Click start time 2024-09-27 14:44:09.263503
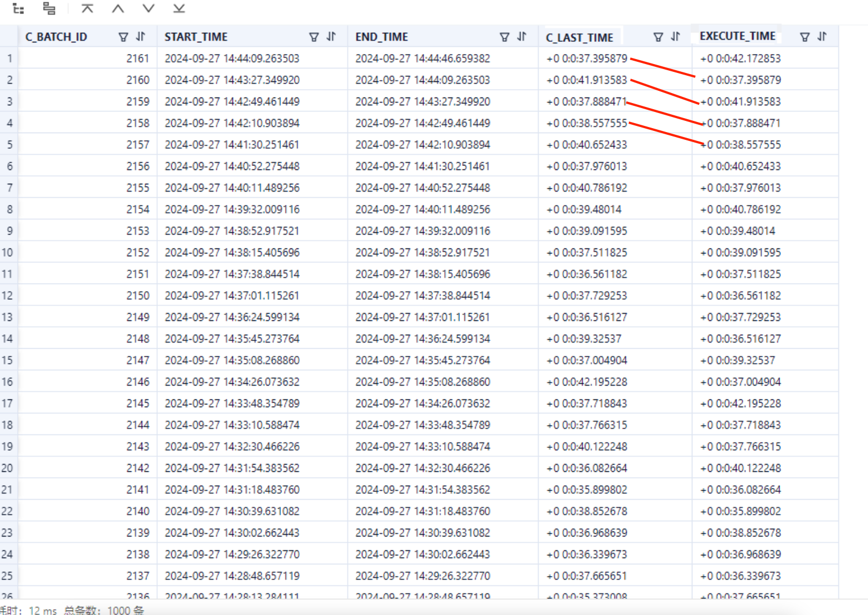Viewport: 868px width, 615px height. [x=232, y=58]
